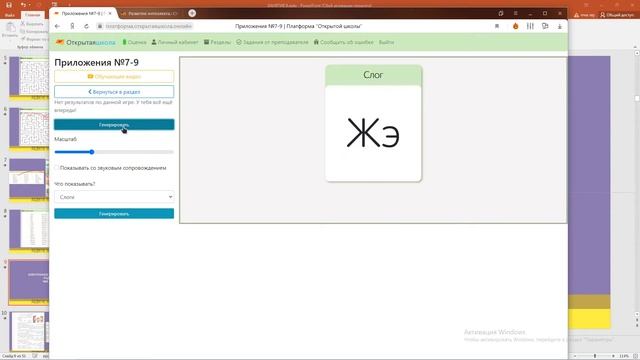This screenshot has width=640, height=360.
Task: Click the browser back arrow
Action: [x=57, y=26]
